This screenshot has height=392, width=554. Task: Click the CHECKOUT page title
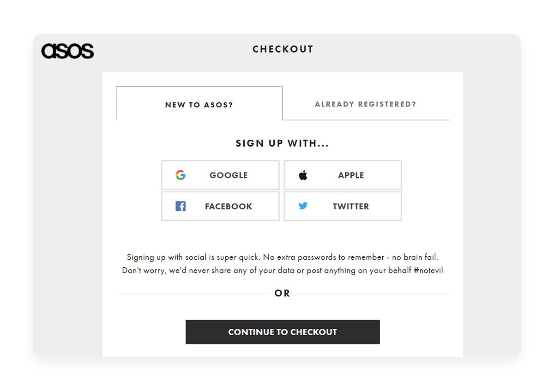(x=283, y=49)
